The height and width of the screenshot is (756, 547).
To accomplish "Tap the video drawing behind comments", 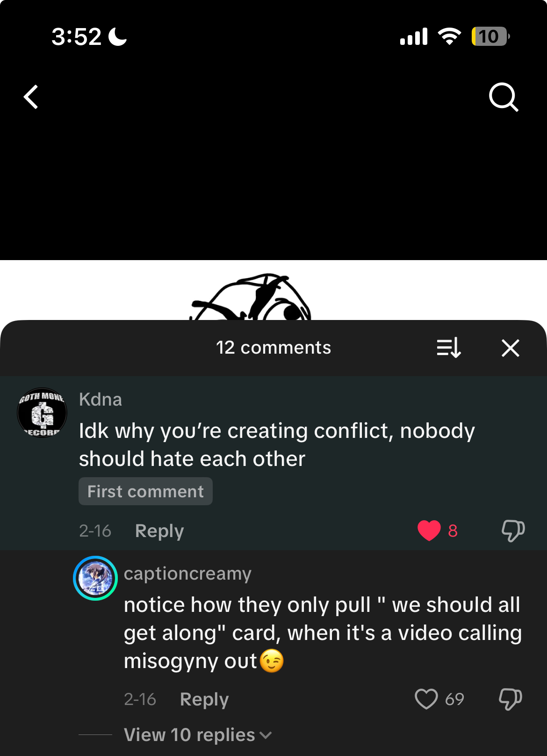I will pyautogui.click(x=251, y=297).
